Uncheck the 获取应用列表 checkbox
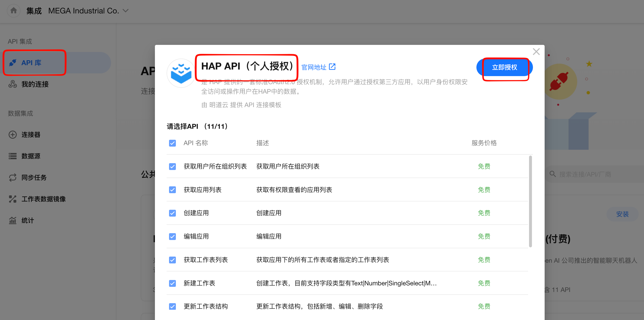Image resolution: width=644 pixels, height=320 pixels. [x=172, y=190]
